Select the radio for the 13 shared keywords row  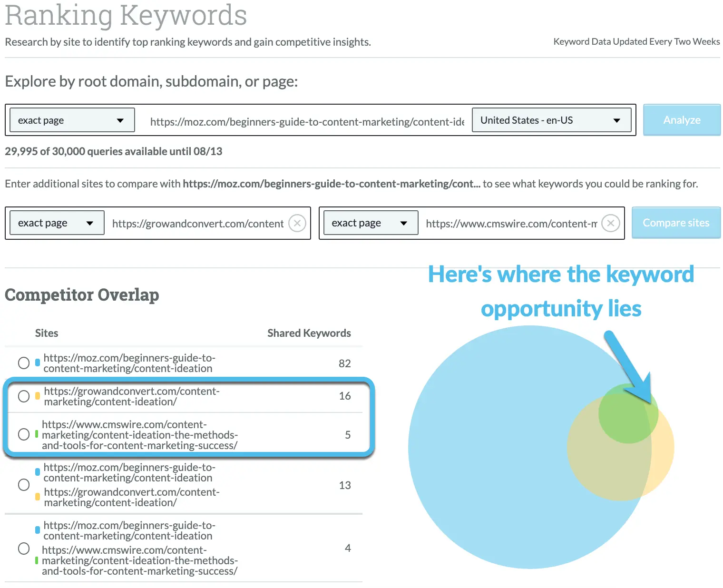click(24, 484)
